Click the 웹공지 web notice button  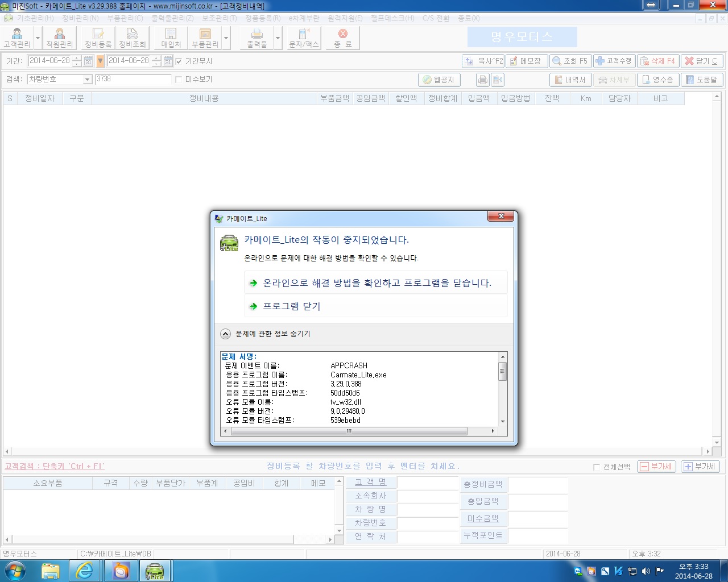(x=439, y=80)
